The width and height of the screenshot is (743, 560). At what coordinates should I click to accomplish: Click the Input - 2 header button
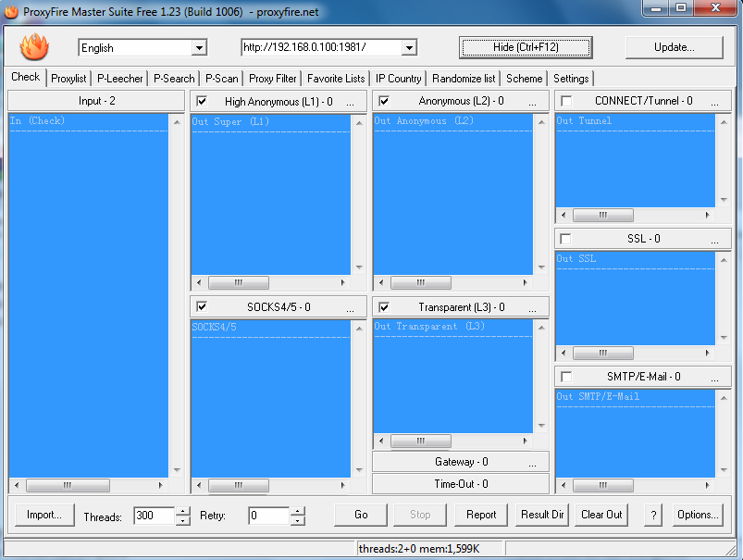(96, 101)
